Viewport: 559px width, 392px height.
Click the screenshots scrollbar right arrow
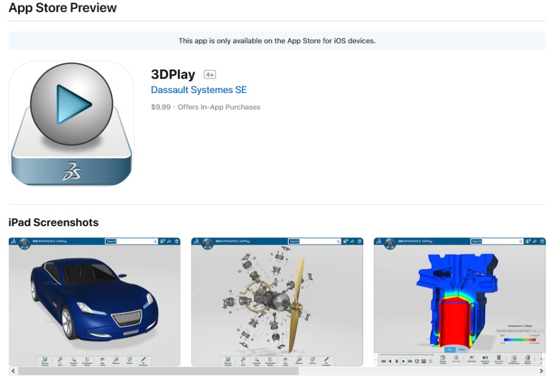(541, 371)
